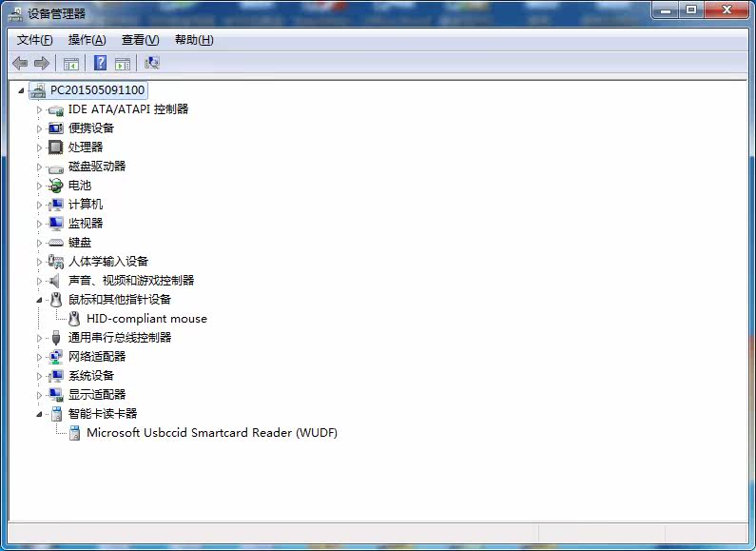Select the PC201505091100 root label

[x=97, y=90]
